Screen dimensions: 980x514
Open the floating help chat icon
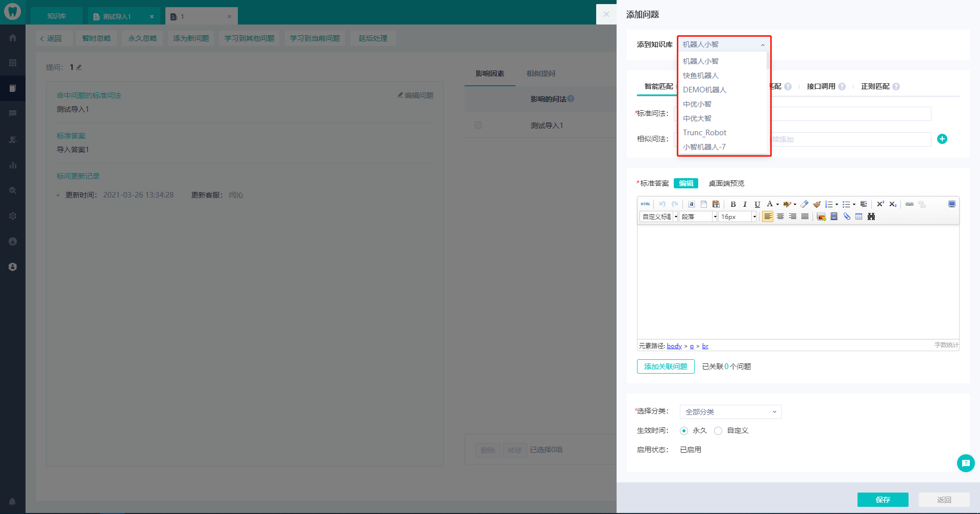coord(966,463)
